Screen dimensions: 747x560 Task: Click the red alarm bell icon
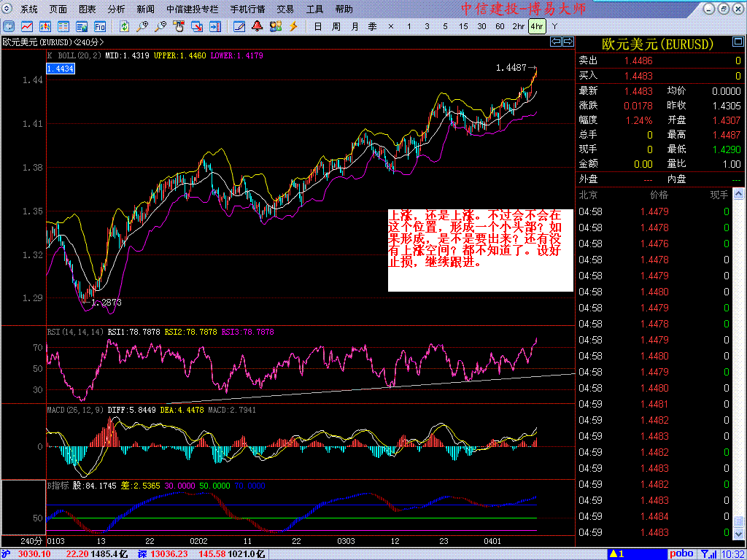pos(258,26)
